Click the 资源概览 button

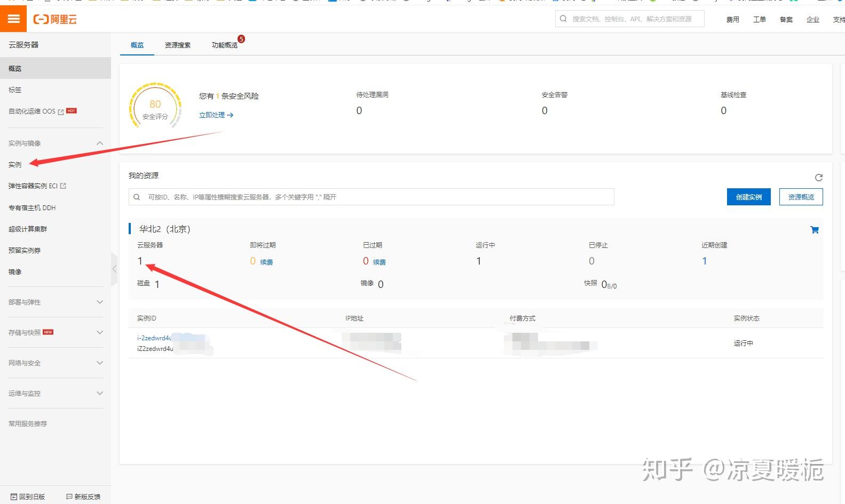pos(801,197)
